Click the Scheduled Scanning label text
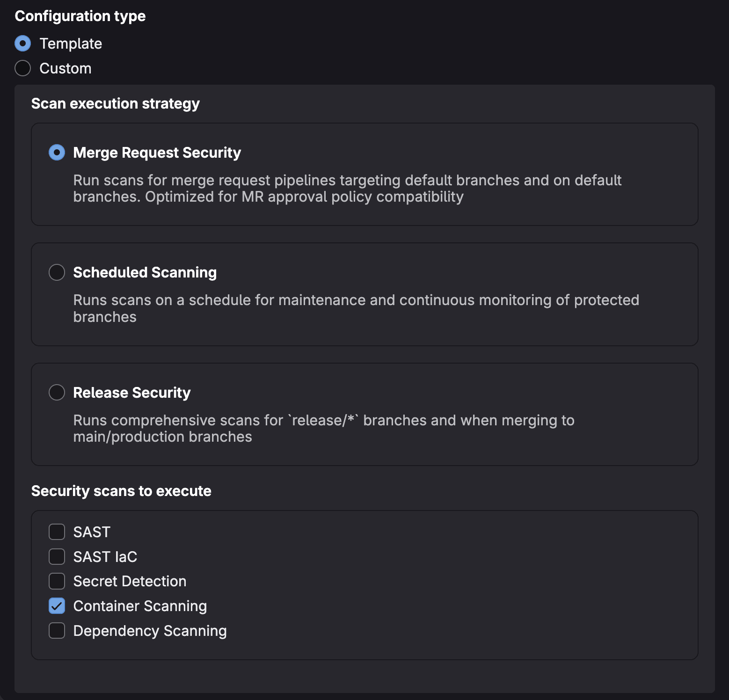 145,272
